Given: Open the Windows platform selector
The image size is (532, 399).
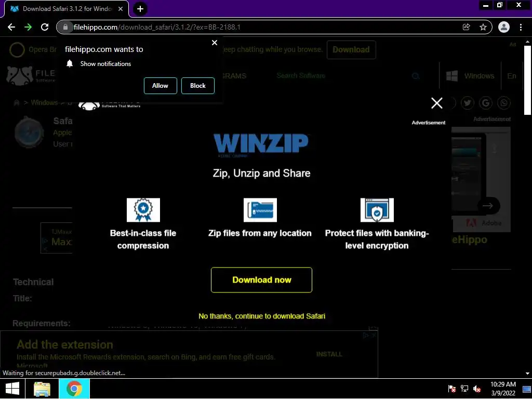Looking at the screenshot, I should click(x=470, y=76).
